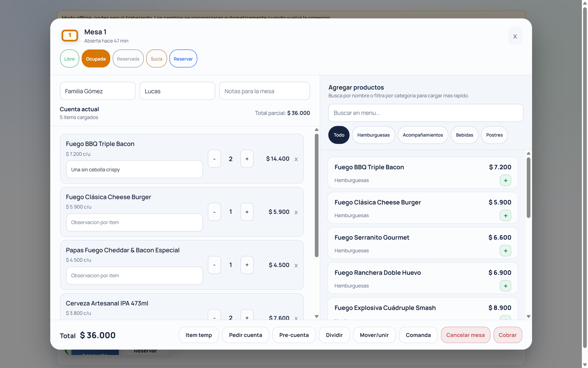The height and width of the screenshot is (368, 588).
Task: Add Fuego Ranchera Doble Huevo to order
Action: [x=505, y=286]
